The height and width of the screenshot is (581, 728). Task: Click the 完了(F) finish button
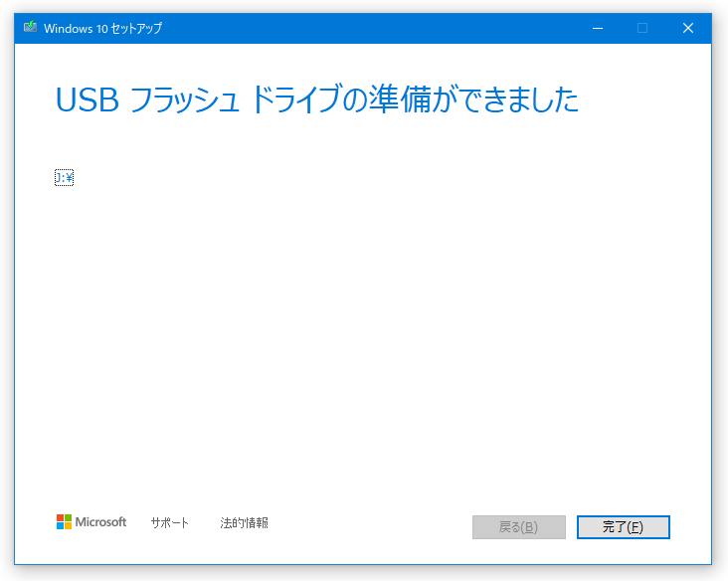623,527
